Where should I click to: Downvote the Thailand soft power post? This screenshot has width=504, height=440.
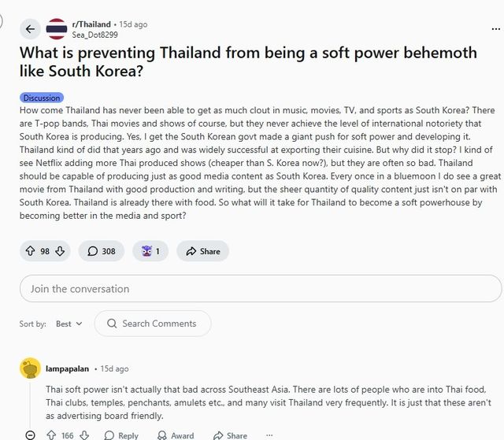pos(60,251)
